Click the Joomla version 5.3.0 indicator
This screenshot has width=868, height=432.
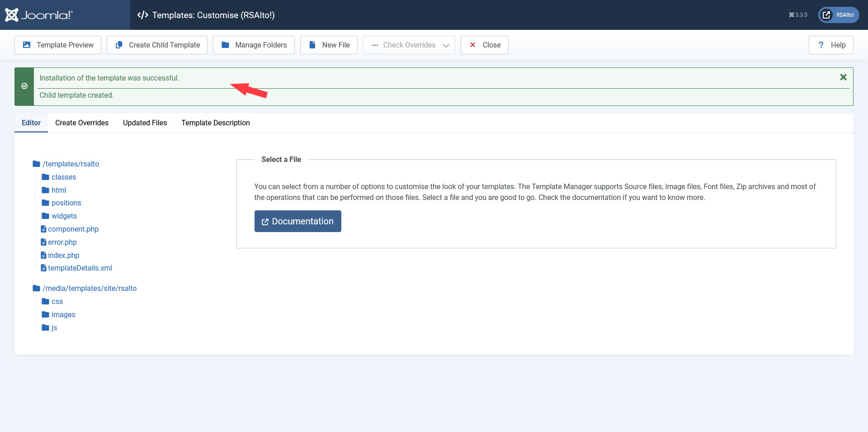(x=798, y=15)
